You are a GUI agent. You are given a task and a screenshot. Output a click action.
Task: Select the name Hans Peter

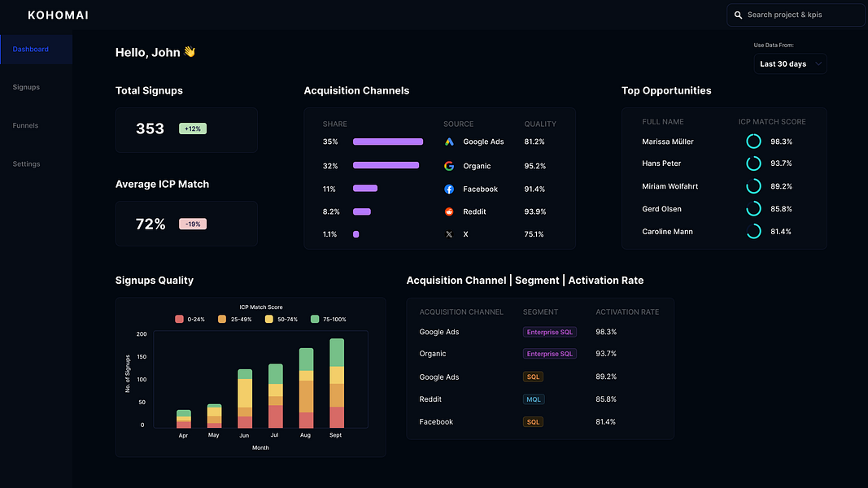point(661,163)
